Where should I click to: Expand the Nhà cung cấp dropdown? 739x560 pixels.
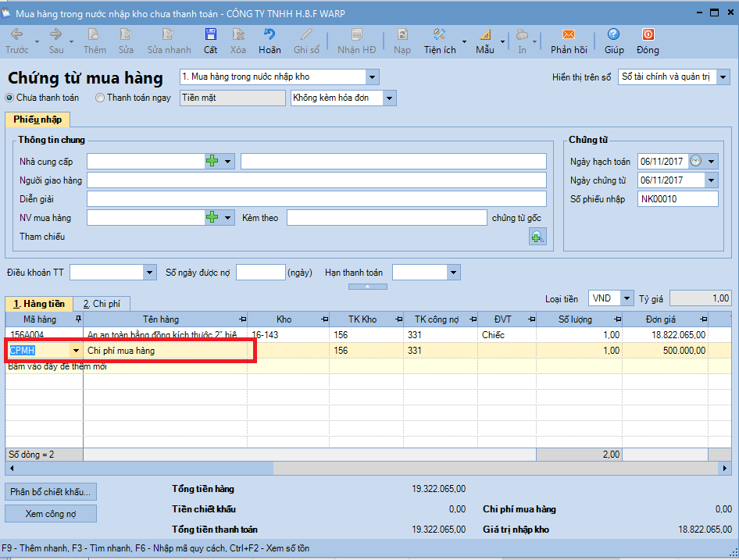pyautogui.click(x=227, y=161)
